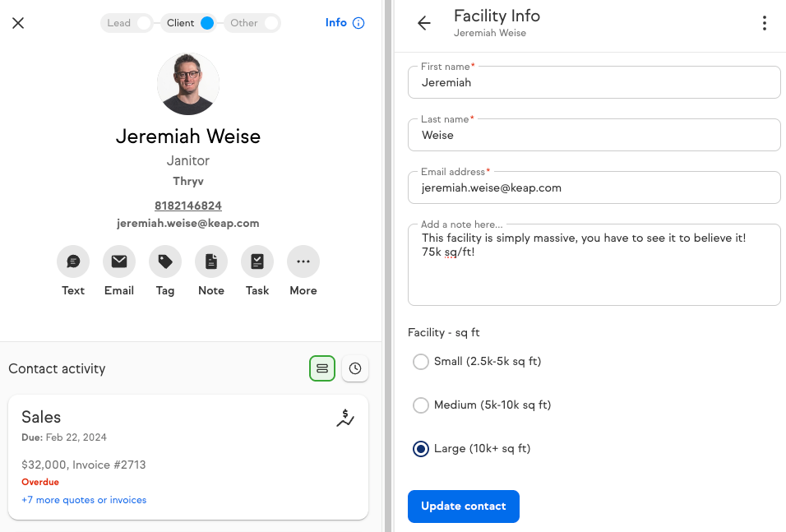Select Medium (5k-10k sq ft) radio button

[421, 405]
